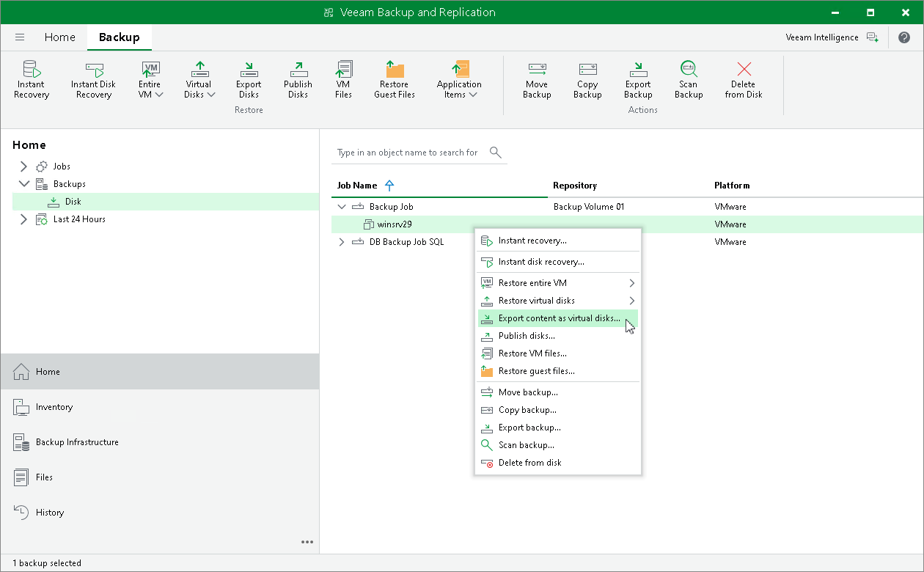Open the Backup Infrastructure view

coord(77,442)
